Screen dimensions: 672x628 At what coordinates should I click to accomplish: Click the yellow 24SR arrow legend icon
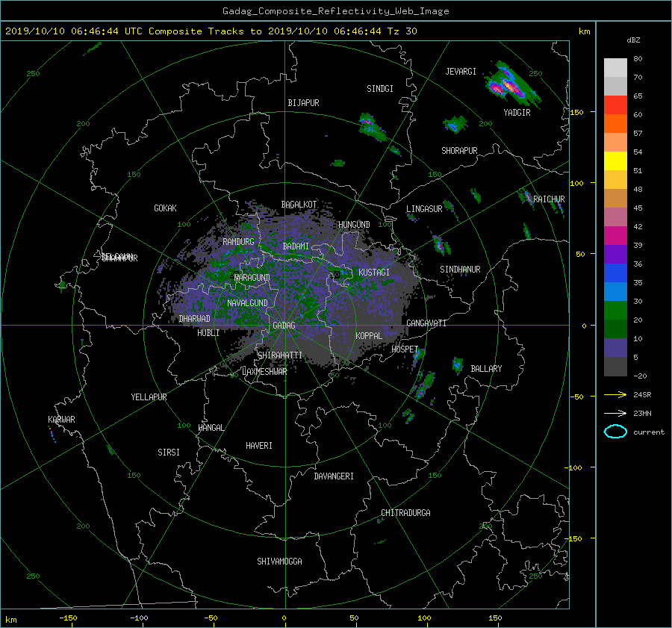[x=615, y=394]
